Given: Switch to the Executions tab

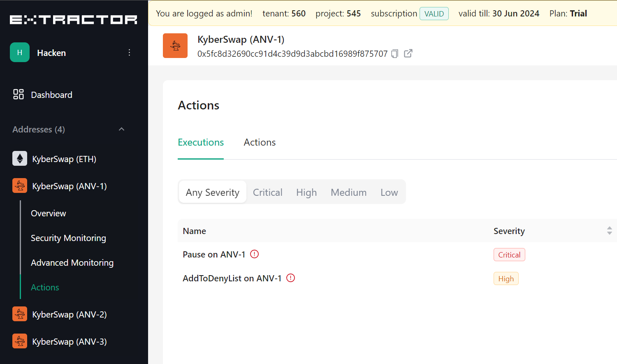Looking at the screenshot, I should click(x=201, y=142).
